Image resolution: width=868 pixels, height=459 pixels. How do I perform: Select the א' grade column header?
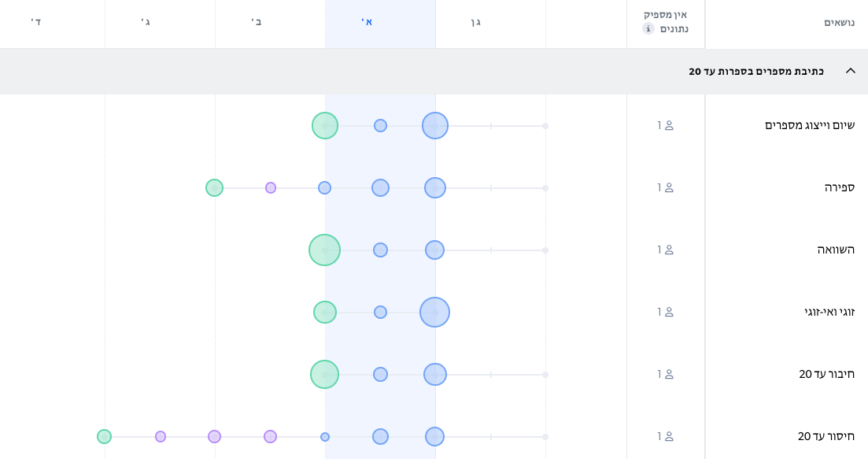click(367, 22)
